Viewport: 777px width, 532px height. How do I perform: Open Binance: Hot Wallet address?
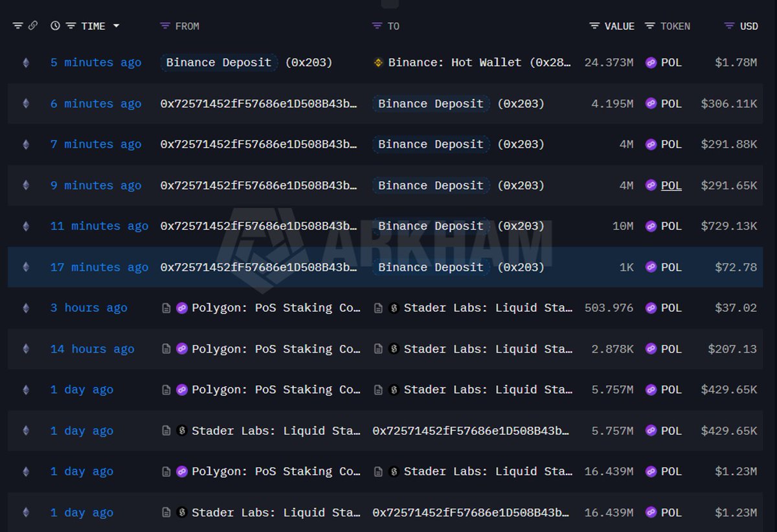point(480,63)
